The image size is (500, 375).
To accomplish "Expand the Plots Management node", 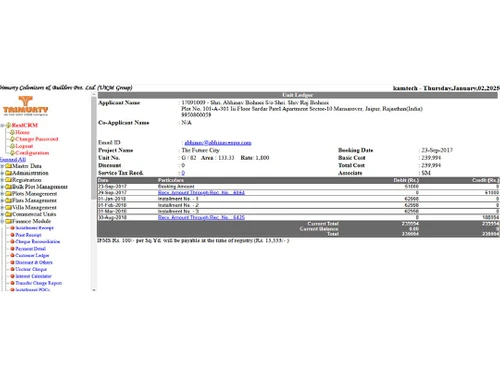I will tap(2, 194).
